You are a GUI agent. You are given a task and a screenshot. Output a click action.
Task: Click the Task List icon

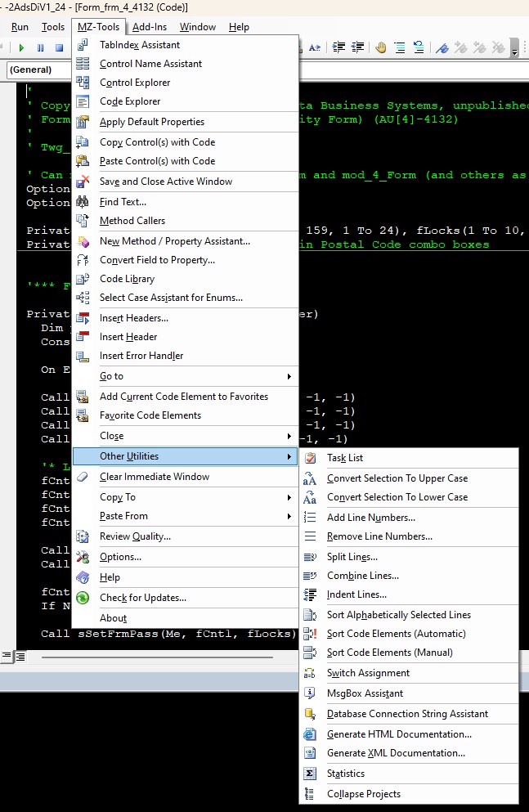310,458
